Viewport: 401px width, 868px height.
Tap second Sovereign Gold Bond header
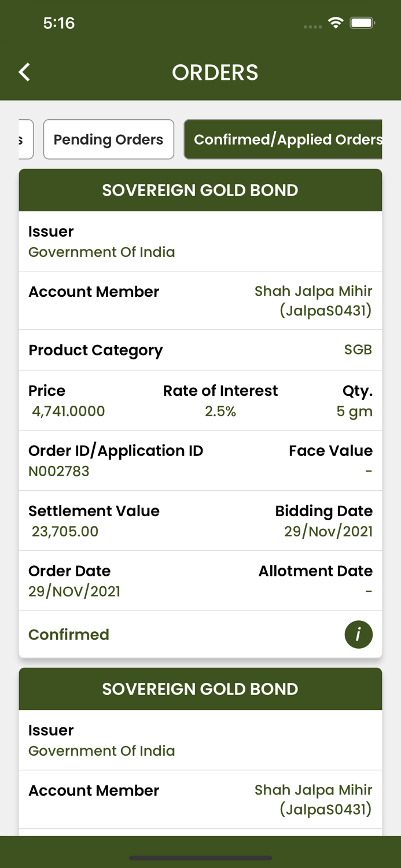point(200,689)
